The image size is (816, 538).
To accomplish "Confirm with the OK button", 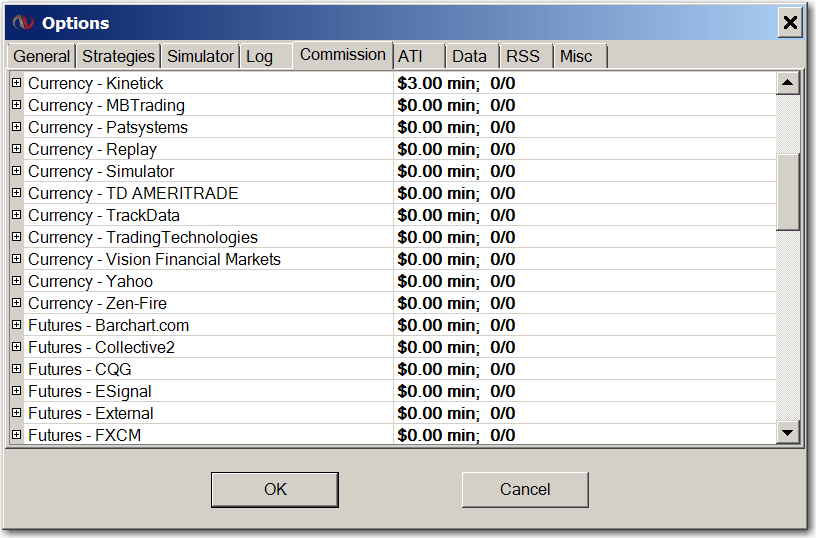I will [x=275, y=490].
